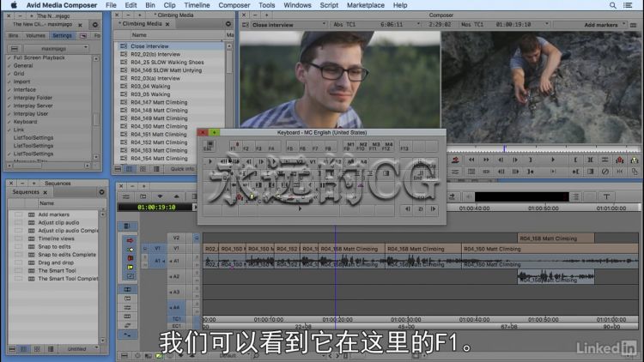This screenshot has width=644, height=362.
Task: Open Abs TC1 timecode display dropdown
Action: tap(376, 25)
